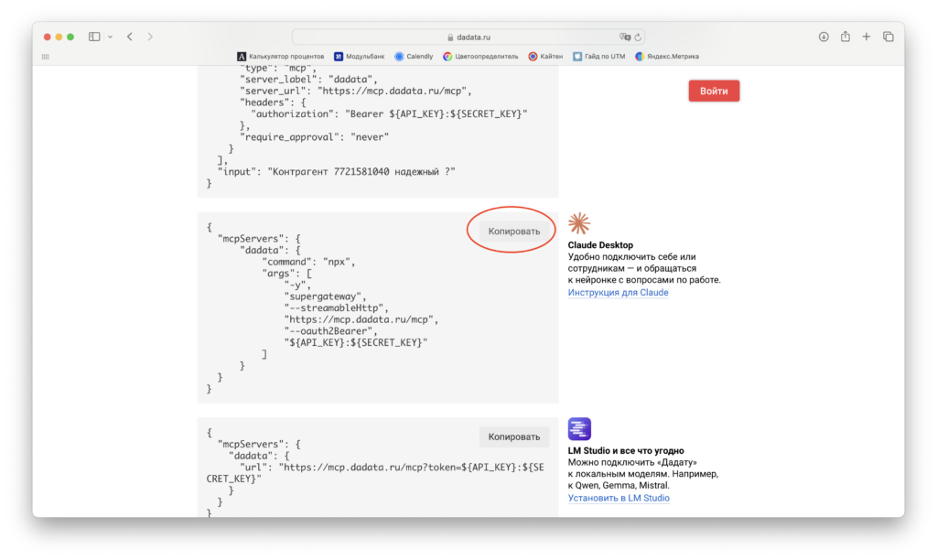Reload the page with refresh icon
Image resolution: width=937 pixels, height=560 pixels.
pyautogui.click(x=638, y=37)
